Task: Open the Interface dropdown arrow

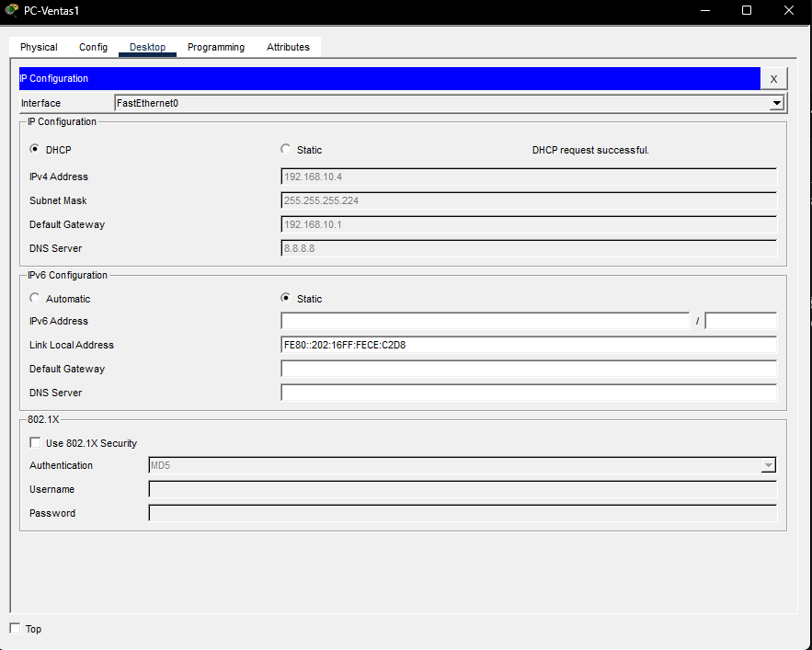Action: [x=776, y=103]
